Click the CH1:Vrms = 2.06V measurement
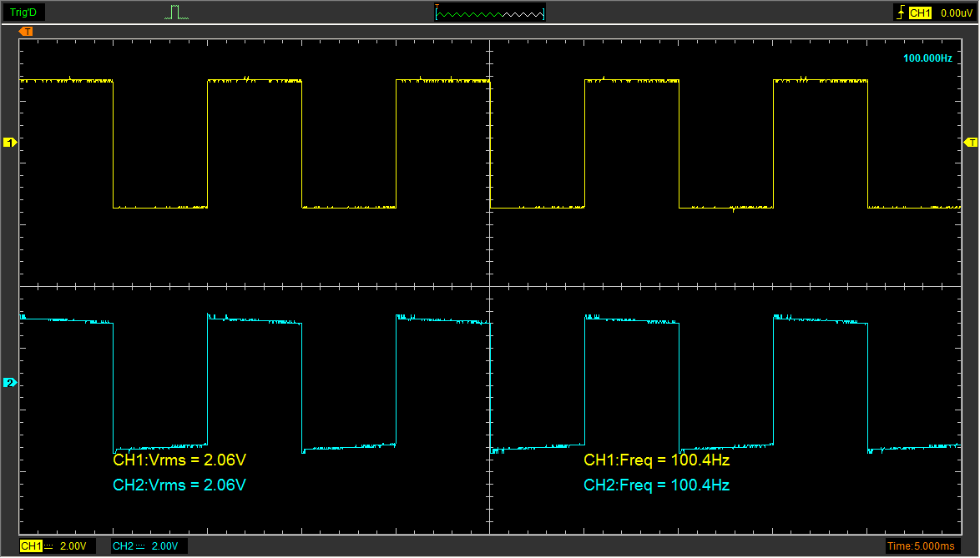 [x=179, y=460]
